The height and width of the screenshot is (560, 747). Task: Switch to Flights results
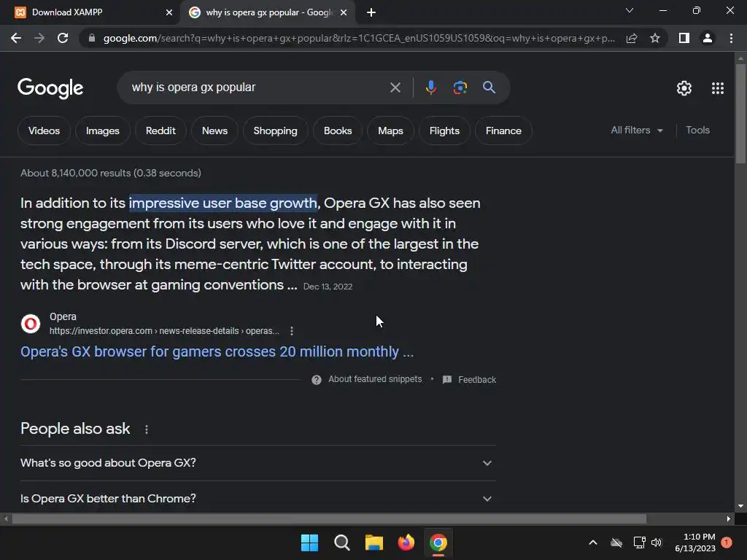click(x=444, y=131)
